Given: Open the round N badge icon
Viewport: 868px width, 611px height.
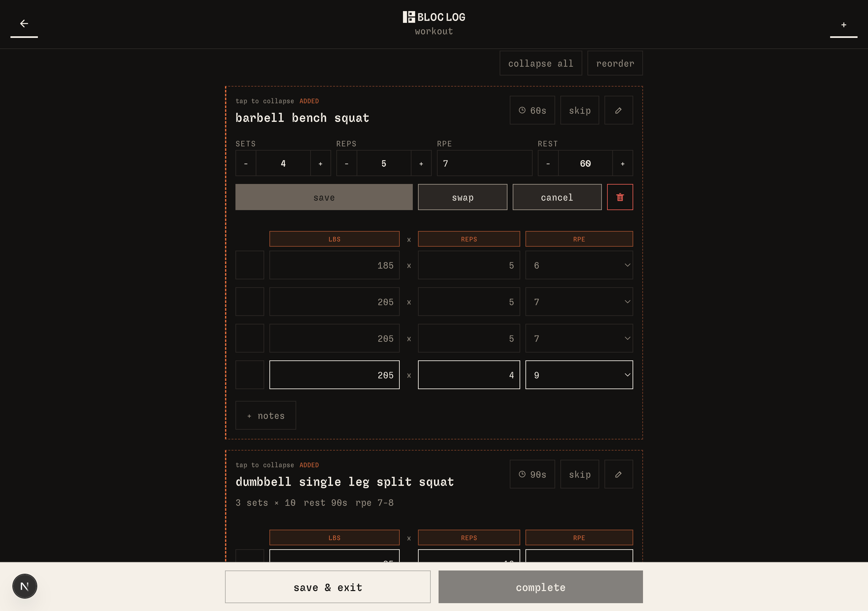Looking at the screenshot, I should click(x=24, y=586).
